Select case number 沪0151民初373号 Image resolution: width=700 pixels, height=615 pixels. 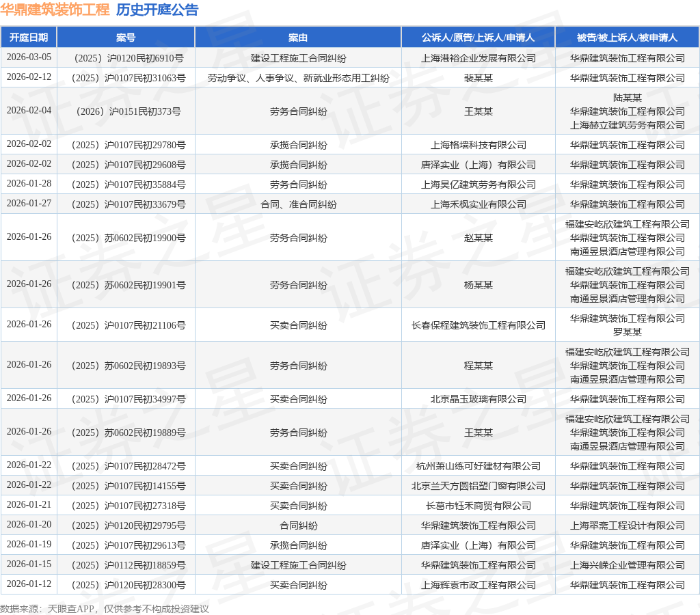pyautogui.click(x=129, y=111)
